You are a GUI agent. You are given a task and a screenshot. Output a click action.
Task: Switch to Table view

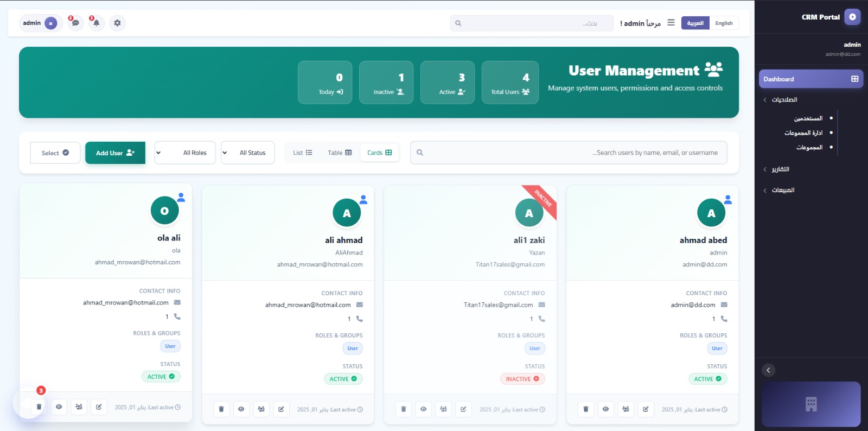[x=340, y=153]
